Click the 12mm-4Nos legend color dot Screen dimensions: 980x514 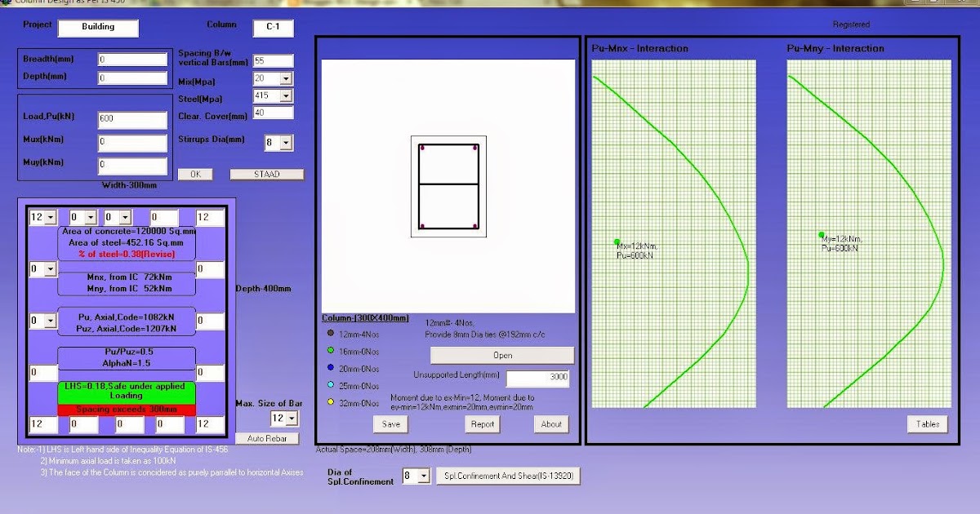[x=331, y=333]
